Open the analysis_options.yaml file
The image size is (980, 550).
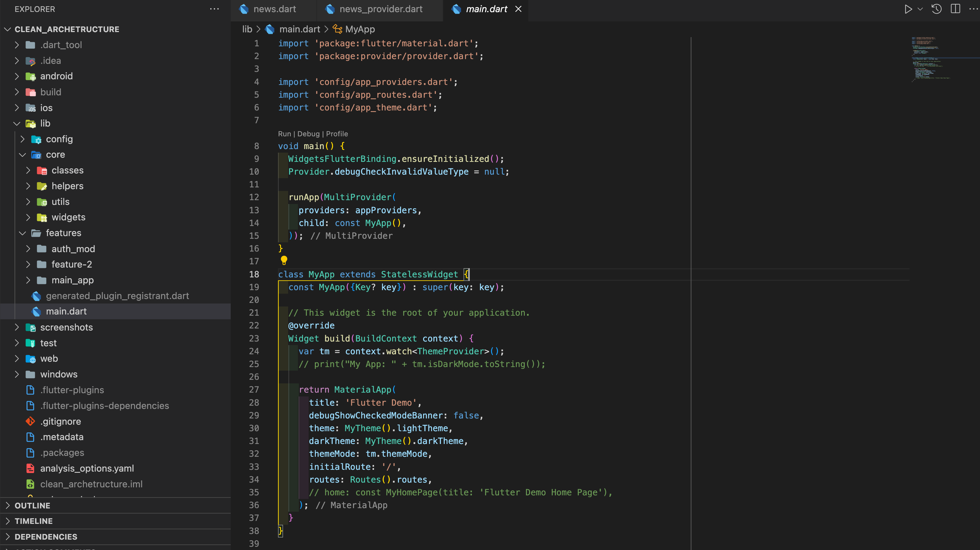pos(87,468)
